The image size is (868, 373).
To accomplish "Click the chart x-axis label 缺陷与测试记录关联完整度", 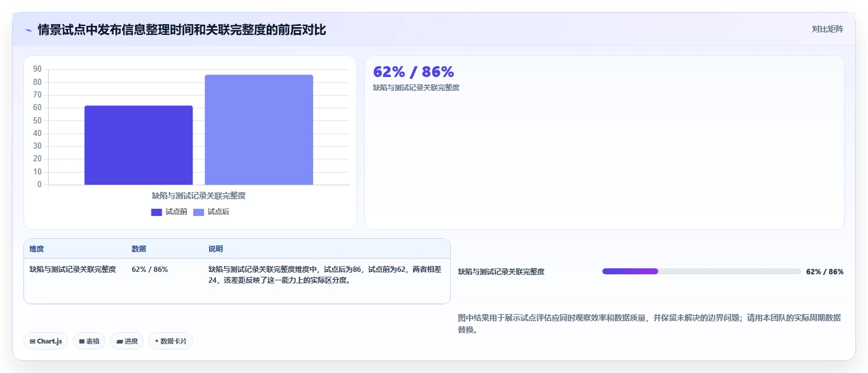I will 199,196.
